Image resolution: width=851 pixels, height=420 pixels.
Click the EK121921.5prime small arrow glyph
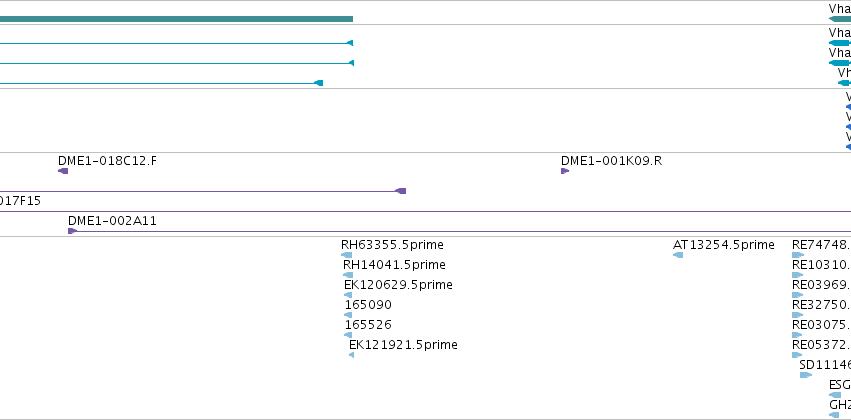click(x=352, y=355)
